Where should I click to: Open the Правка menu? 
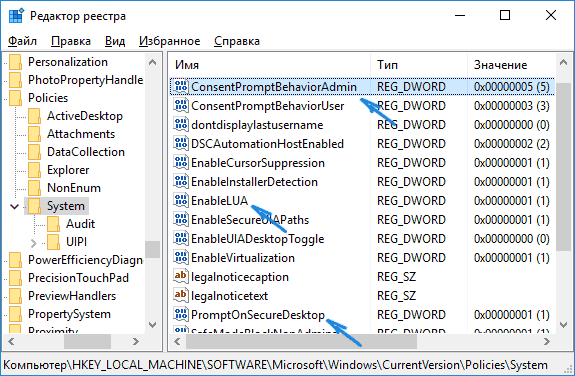pos(71,41)
